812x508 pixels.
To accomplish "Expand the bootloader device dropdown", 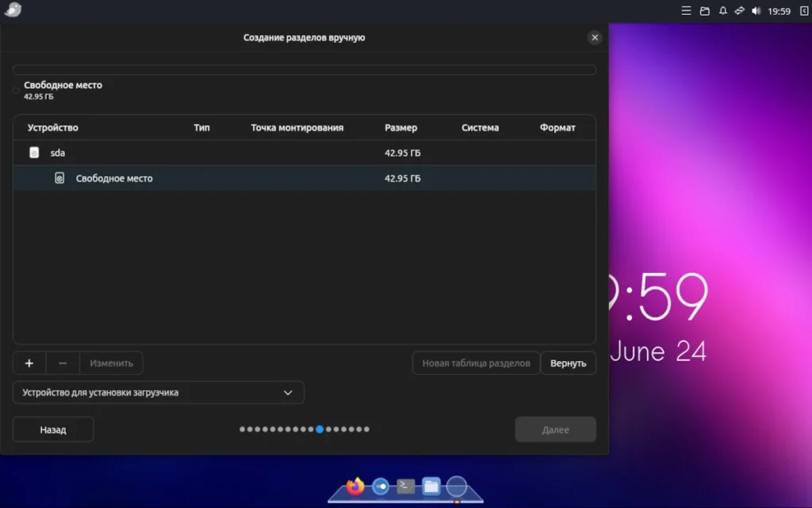I will click(x=159, y=392).
